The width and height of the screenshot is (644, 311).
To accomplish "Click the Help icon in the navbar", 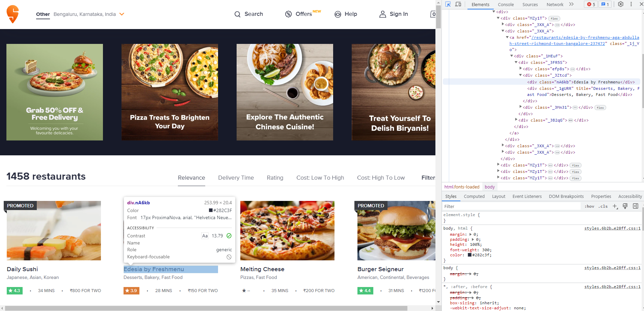I will tap(338, 14).
